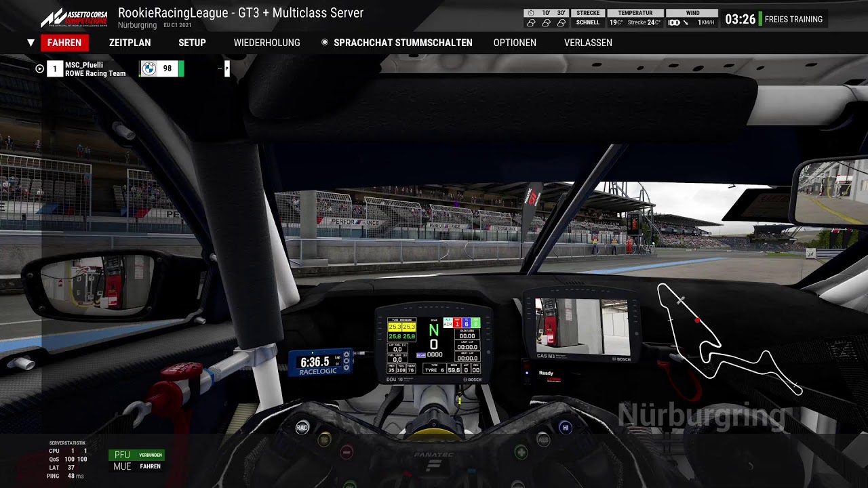
Task: Collapse the menu with the white triangle arrow
Action: (x=31, y=43)
